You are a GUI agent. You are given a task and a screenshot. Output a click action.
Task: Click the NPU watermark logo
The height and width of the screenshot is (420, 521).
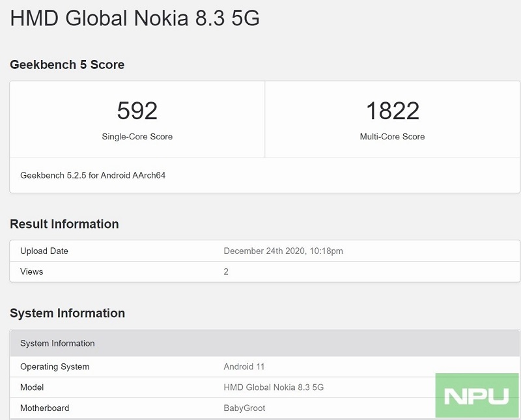click(477, 397)
